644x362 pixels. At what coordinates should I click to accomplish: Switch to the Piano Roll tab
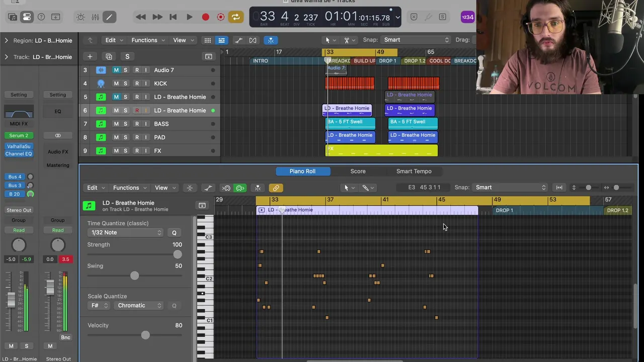(x=302, y=171)
